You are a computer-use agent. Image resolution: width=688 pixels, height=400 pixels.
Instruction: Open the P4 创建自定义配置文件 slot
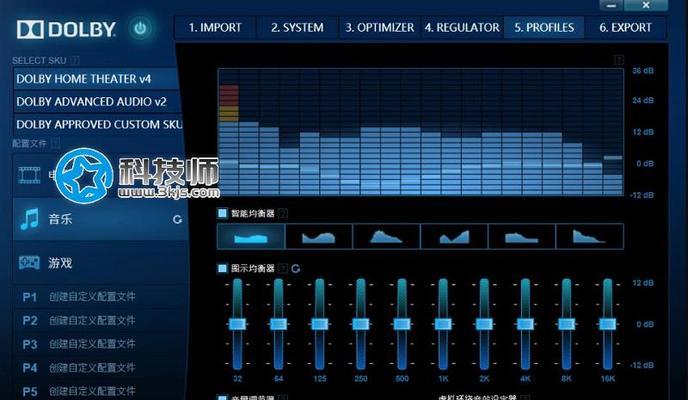[100, 368]
